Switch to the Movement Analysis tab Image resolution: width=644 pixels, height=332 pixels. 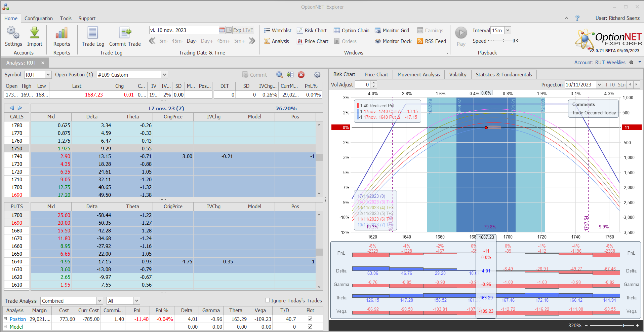(x=418, y=74)
